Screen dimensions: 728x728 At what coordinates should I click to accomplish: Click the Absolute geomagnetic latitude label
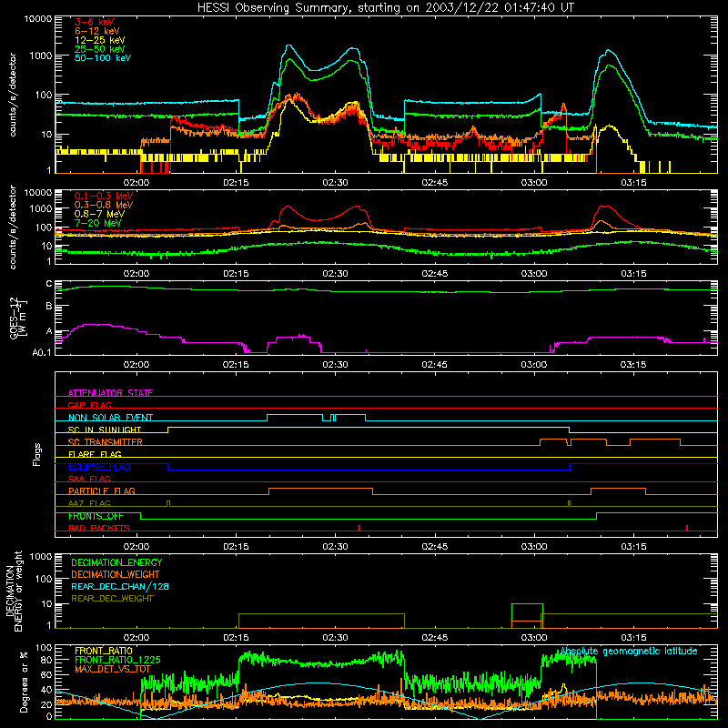pyautogui.click(x=629, y=651)
